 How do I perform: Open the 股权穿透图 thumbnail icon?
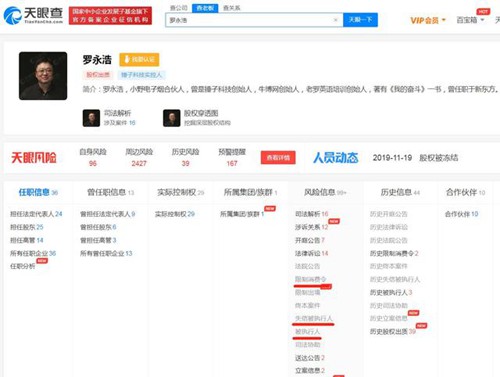[172, 118]
